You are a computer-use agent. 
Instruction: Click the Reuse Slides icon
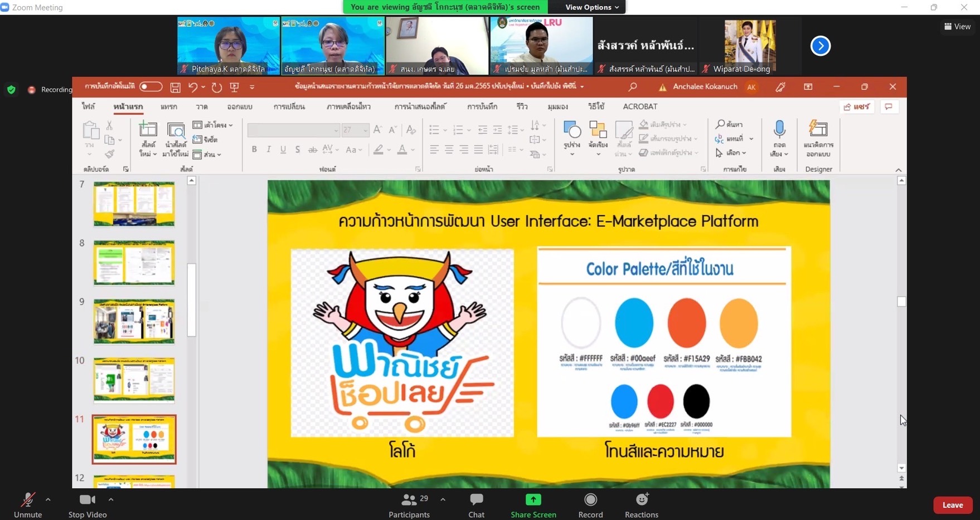coord(176,130)
